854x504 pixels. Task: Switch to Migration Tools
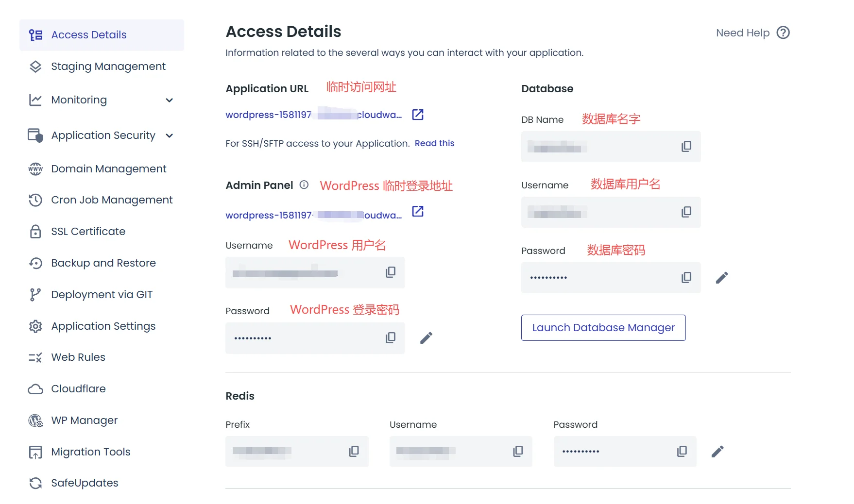[90, 452]
